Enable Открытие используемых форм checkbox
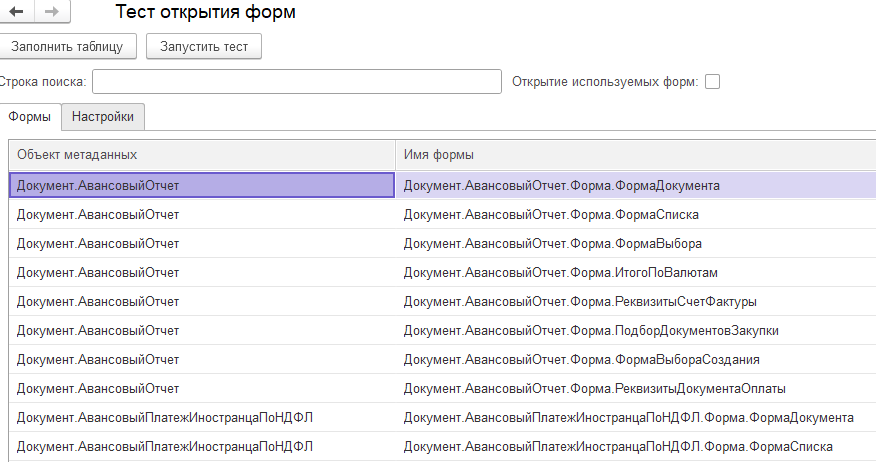Viewport: 876px width, 462px height. pos(713,82)
